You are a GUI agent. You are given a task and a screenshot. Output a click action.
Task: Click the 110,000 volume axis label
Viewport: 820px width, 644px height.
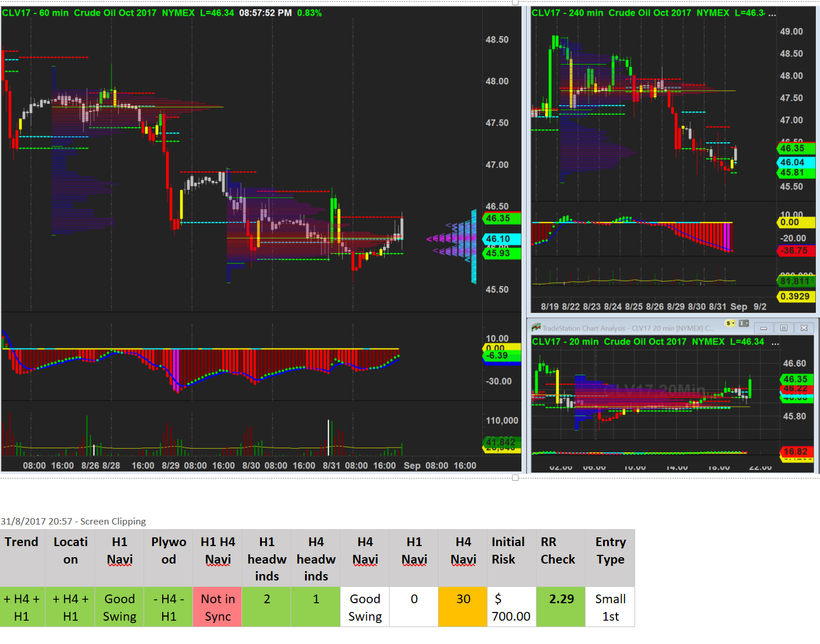tap(502, 421)
